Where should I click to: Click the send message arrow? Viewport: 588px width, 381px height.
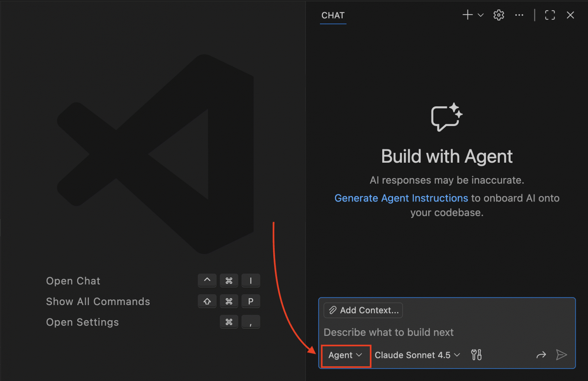[562, 355]
